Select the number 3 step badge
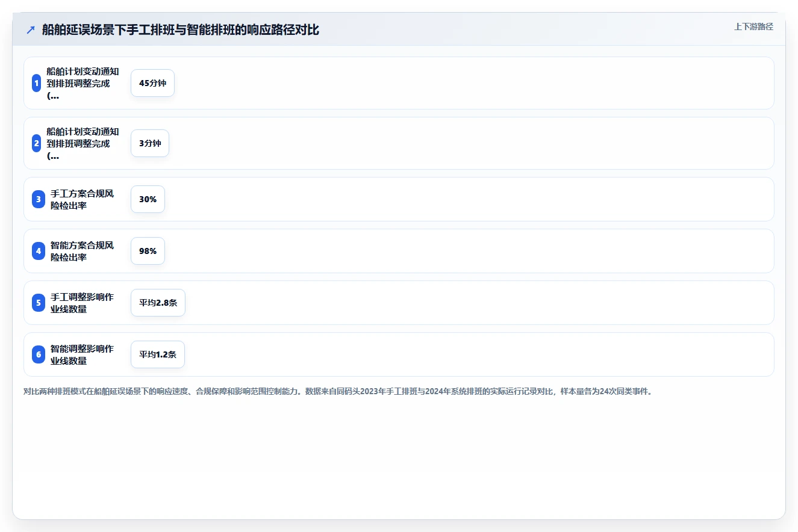Viewport: 798px width, 532px height. tap(39, 199)
